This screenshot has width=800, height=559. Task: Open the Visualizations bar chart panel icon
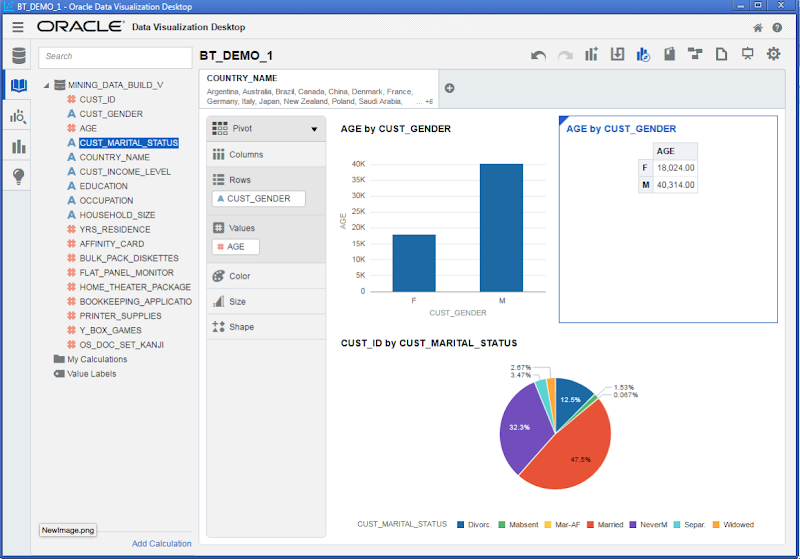pos(18,147)
